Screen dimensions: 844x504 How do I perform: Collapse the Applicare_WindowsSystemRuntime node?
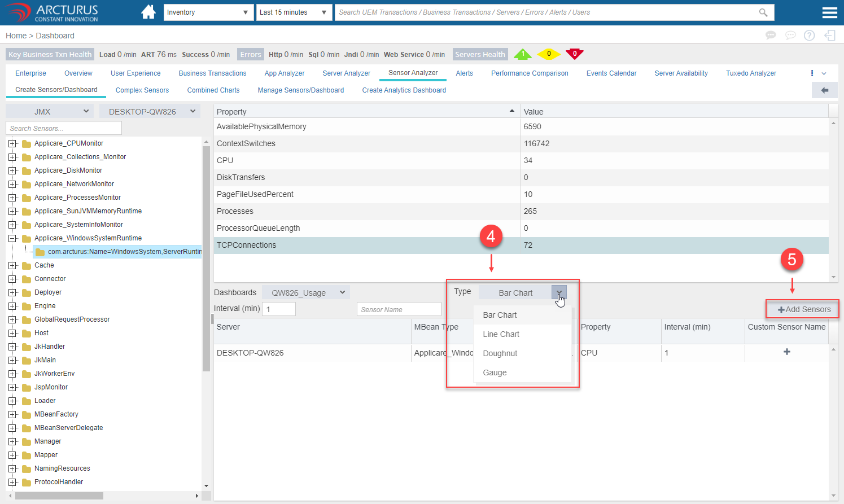pyautogui.click(x=12, y=238)
